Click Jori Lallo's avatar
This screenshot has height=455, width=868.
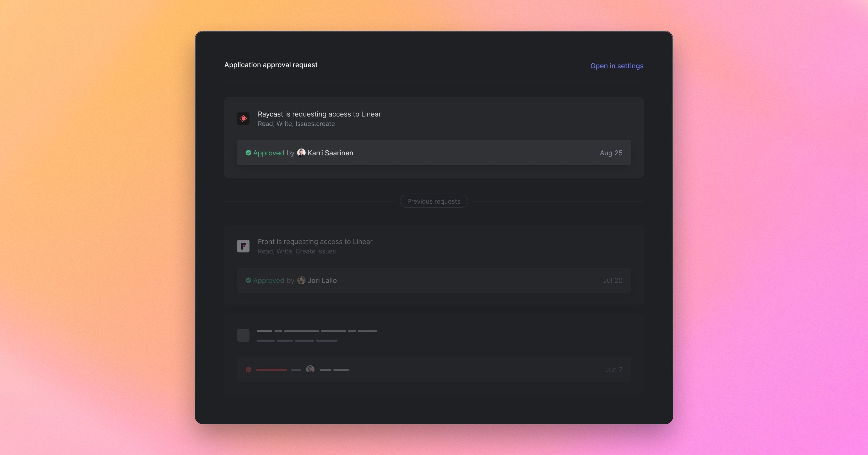tap(301, 280)
